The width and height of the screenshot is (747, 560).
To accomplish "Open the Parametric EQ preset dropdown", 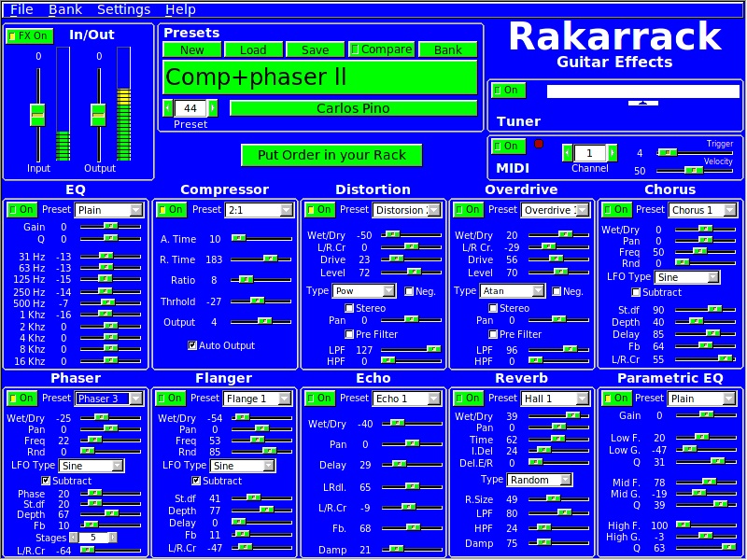I will coord(703,399).
